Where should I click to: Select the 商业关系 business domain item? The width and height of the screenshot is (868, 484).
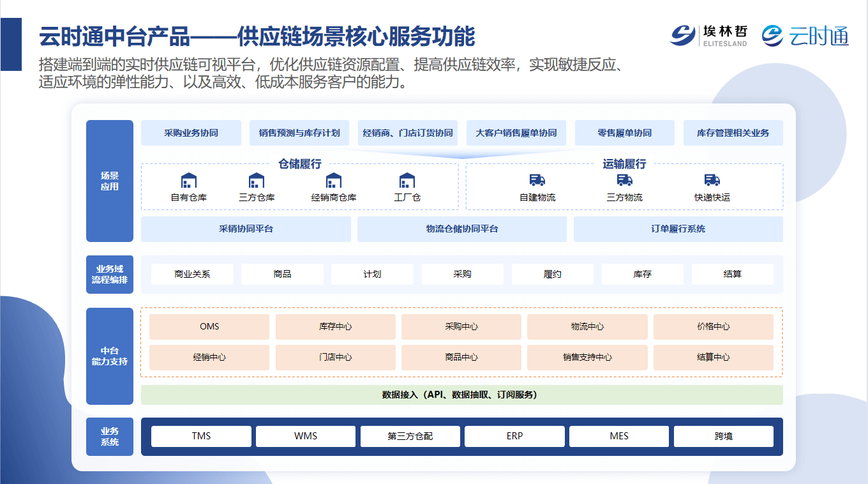(192, 275)
